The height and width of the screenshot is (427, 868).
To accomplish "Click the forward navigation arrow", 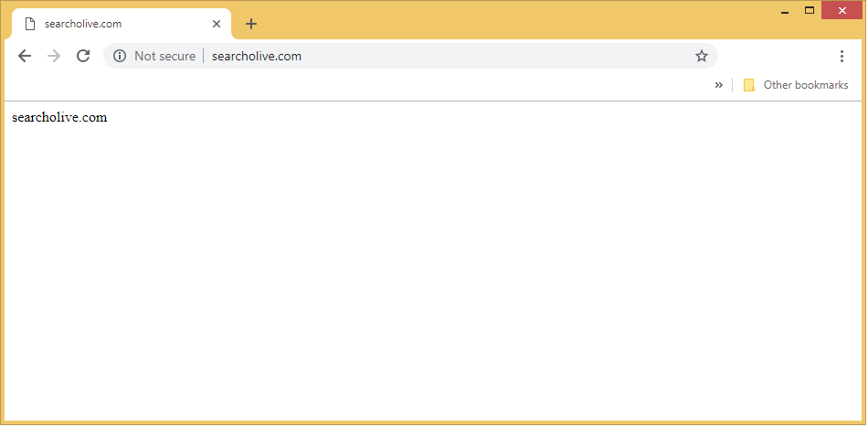I will 54,56.
